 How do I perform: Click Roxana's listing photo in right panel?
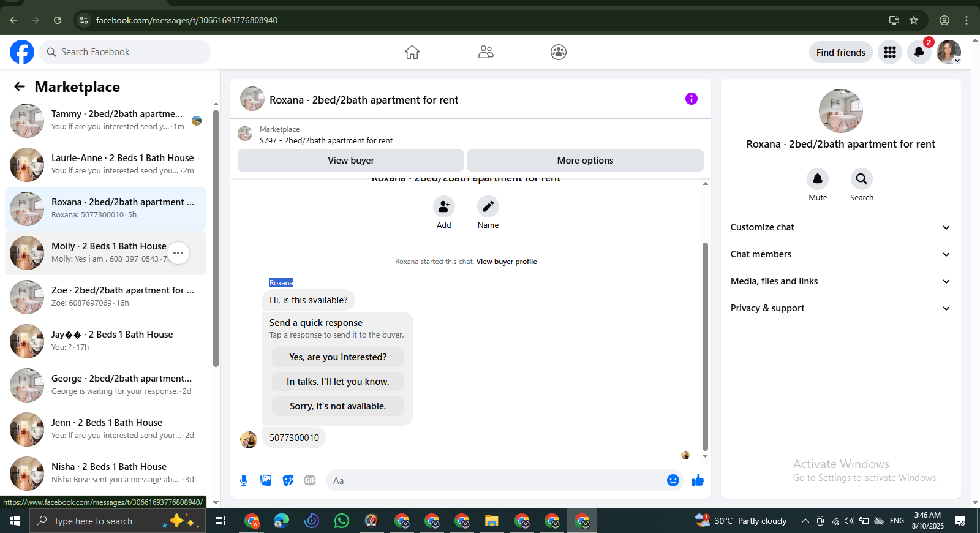tap(841, 111)
